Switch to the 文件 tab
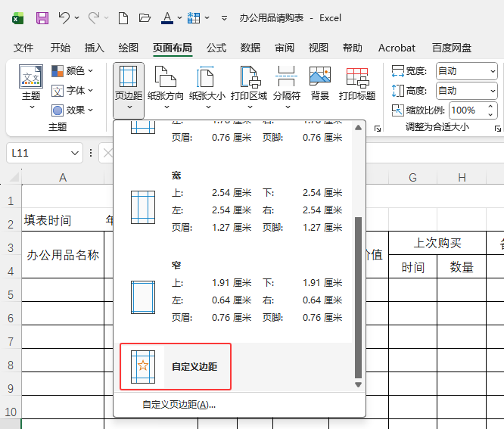The width and height of the screenshot is (504, 429). [x=23, y=48]
